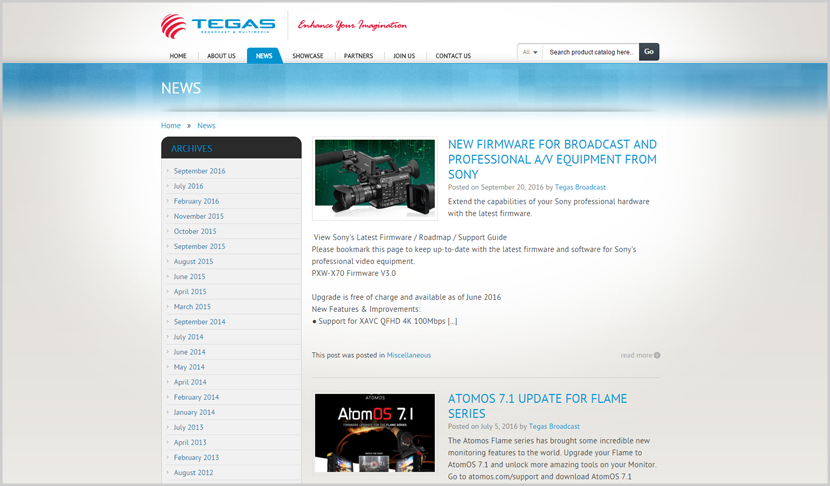Open the September 2016 archive
Image resolution: width=830 pixels, height=486 pixels.
[x=199, y=171]
